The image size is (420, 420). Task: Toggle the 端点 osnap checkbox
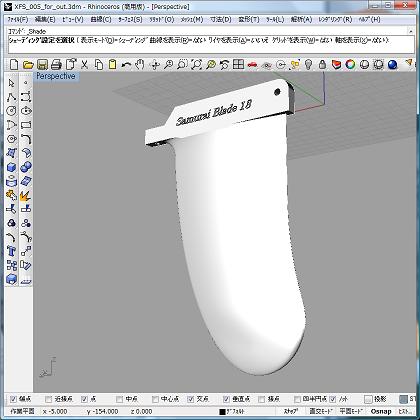click(x=14, y=399)
